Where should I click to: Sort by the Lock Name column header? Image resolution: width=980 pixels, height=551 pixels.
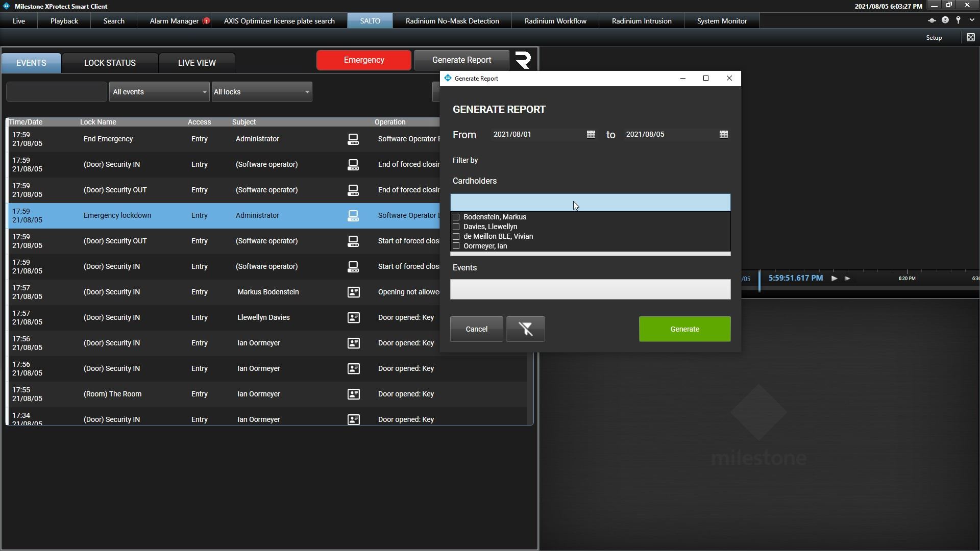[x=98, y=122]
